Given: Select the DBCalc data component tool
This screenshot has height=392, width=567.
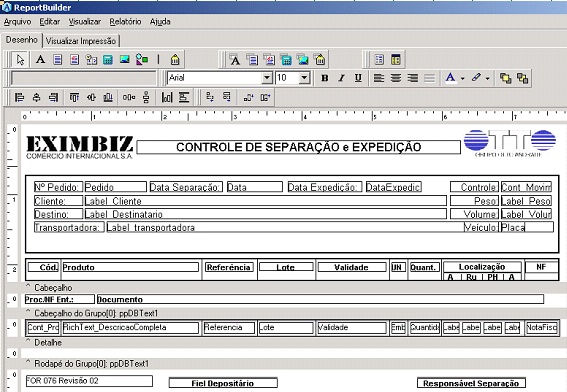Looking at the screenshot, I should tap(286, 59).
